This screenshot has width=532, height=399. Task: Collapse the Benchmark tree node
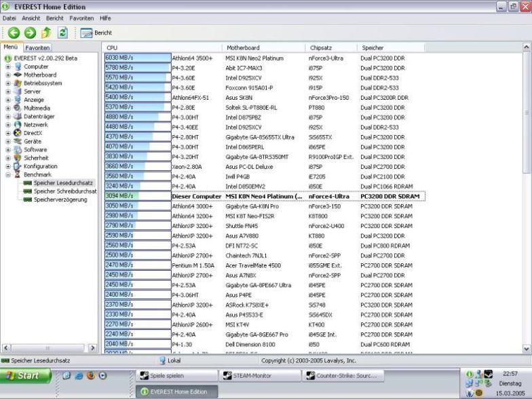tap(8, 175)
